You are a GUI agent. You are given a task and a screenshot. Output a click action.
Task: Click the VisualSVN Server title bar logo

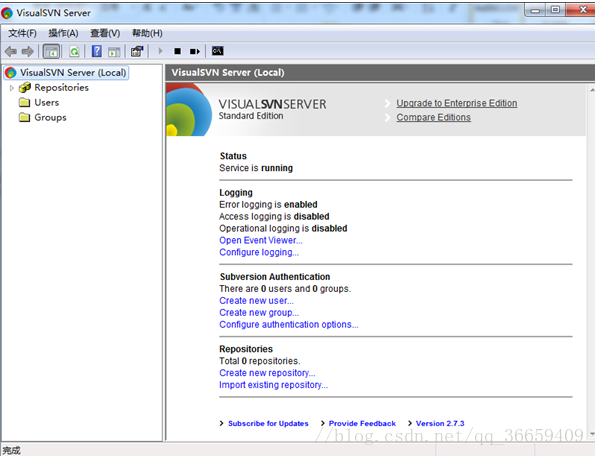point(7,13)
